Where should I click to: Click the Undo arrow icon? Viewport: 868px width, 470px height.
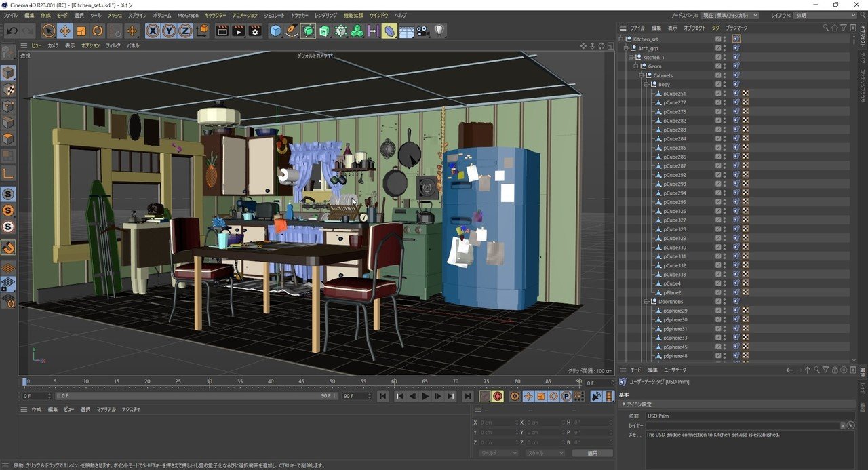point(12,31)
